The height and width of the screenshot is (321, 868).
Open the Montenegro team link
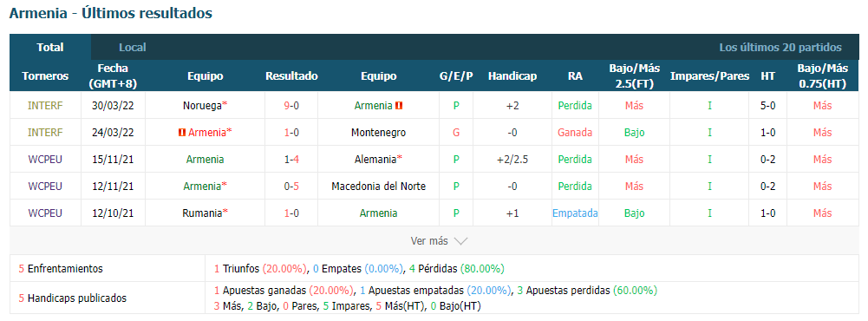pos(378,133)
